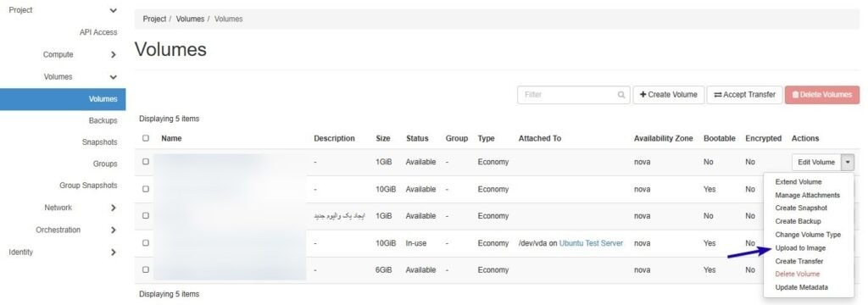Click Upload to Image menu entry

[x=800, y=248]
